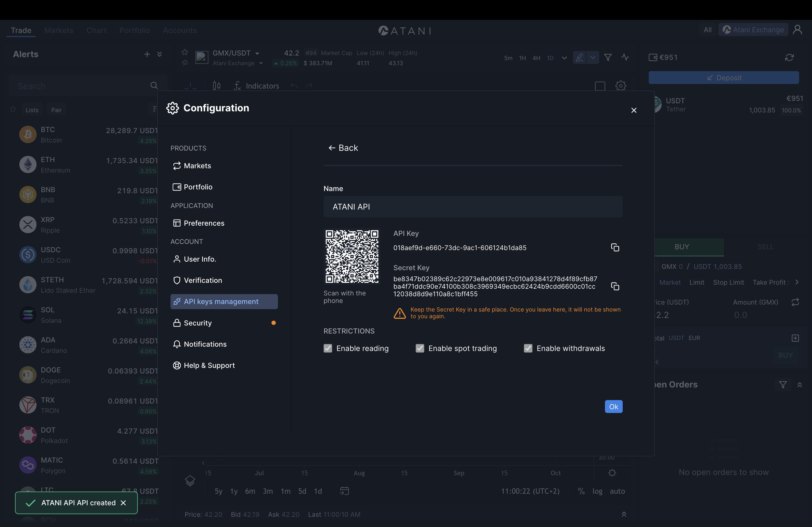Filter Open Orders funnel icon
812x527 pixels.
point(783,385)
